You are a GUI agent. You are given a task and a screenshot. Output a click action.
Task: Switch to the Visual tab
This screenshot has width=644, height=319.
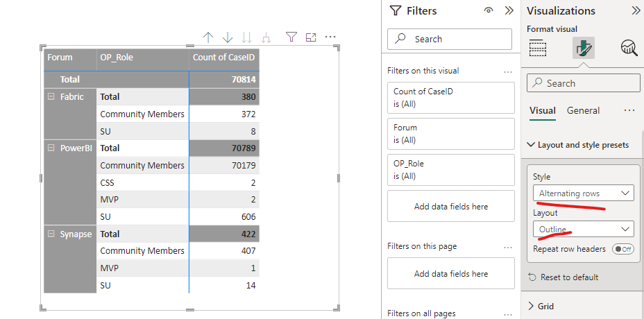coord(543,110)
